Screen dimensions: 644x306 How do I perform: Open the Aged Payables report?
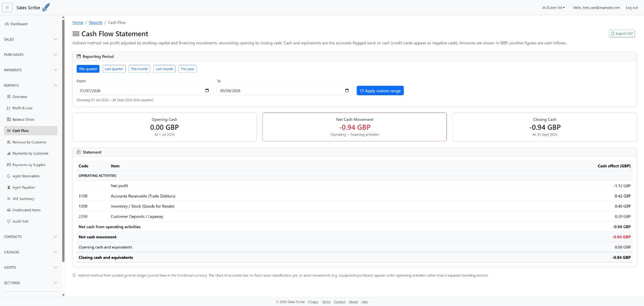31,187
